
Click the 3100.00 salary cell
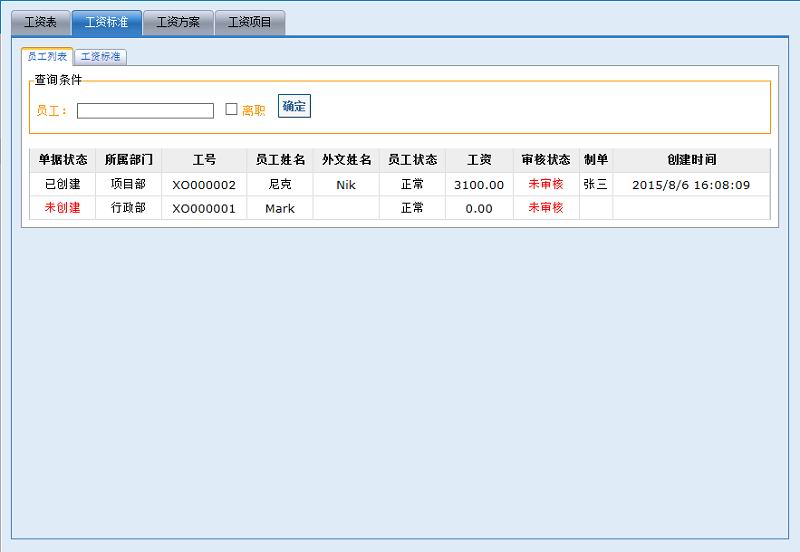coord(479,185)
